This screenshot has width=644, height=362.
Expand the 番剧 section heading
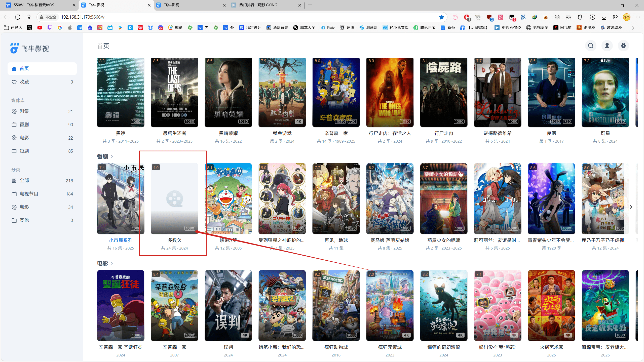[105, 156]
